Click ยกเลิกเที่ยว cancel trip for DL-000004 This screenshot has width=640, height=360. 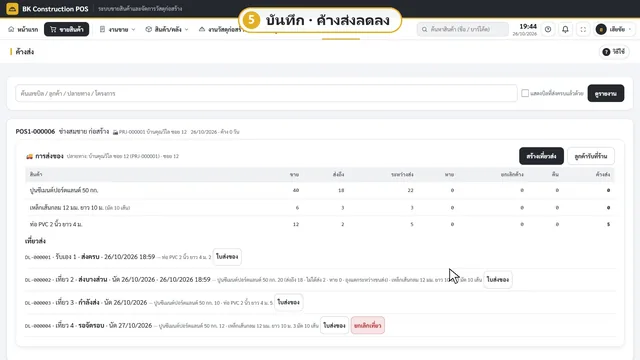(x=367, y=325)
